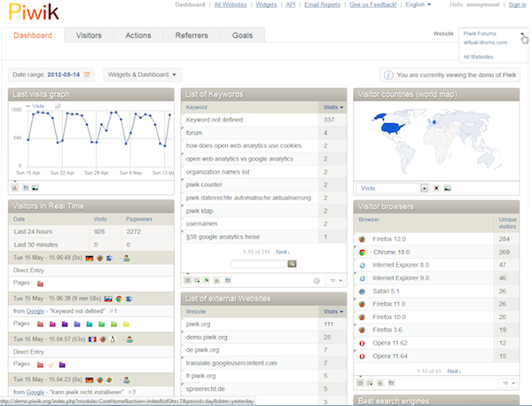Screen dimensions: 532x406
Task: Show the bar chart view under Last visits graph
Action: (15, 188)
